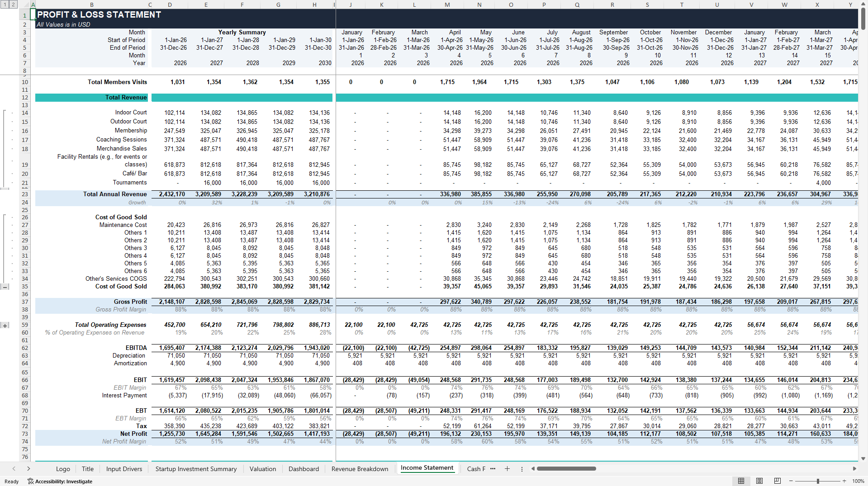868x486 pixels.
Task: Click the PROFIT & LOSS STATEMENT title cell
Action: [99, 14]
